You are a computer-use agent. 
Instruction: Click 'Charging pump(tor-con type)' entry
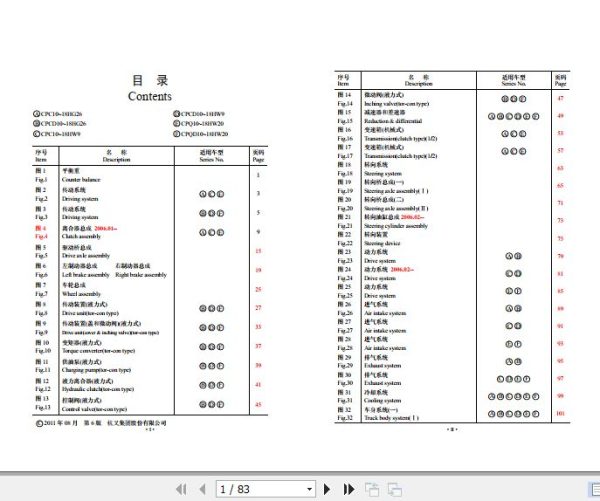[96, 370]
